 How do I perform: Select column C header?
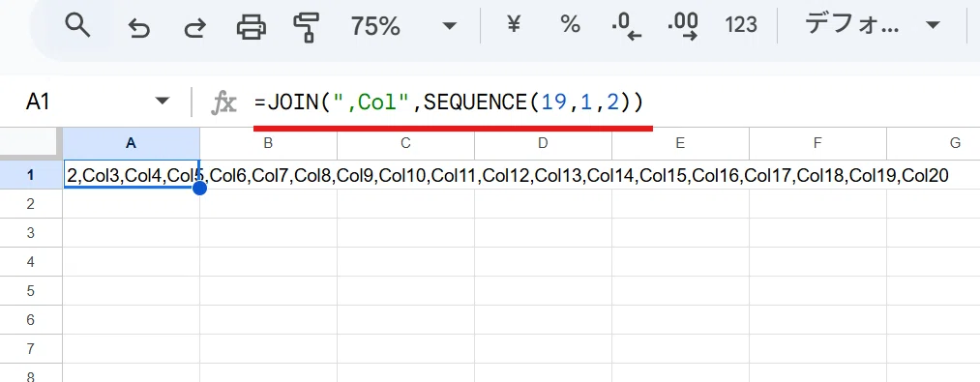405,143
